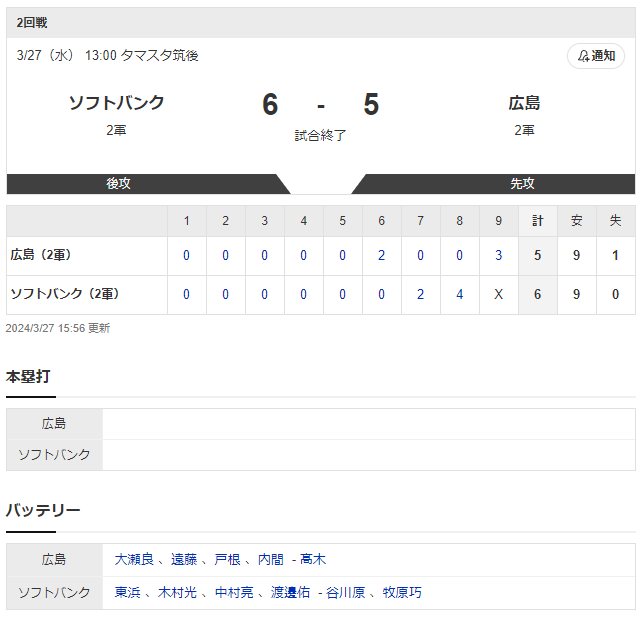Open pitcher 木村光 link
Screen dimensions: 640x622
click(x=177, y=592)
